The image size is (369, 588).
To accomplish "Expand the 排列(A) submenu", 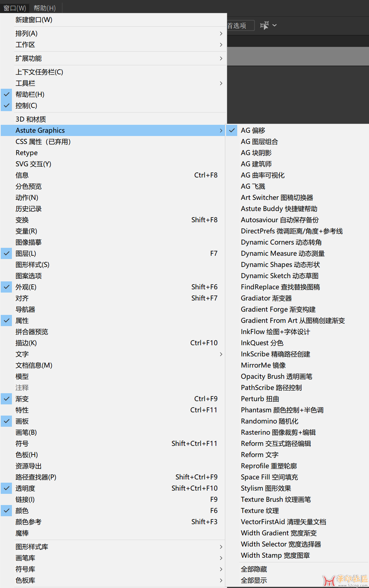I will click(x=26, y=34).
